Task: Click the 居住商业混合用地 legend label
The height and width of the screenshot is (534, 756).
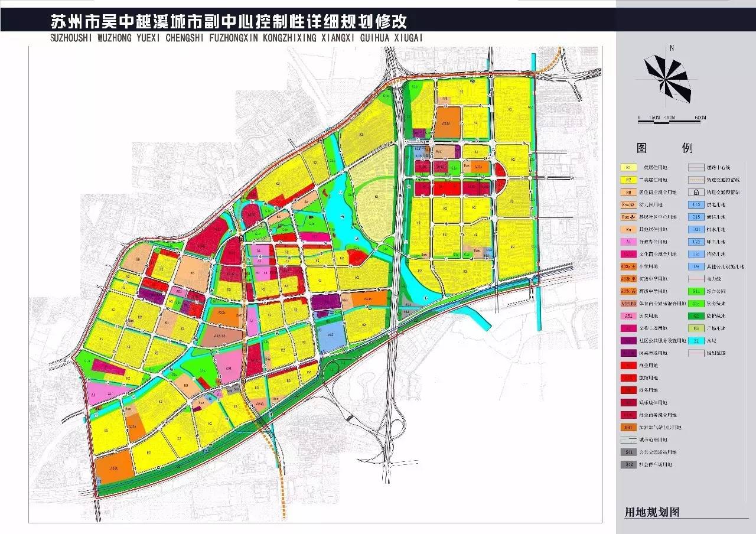Action: pyautogui.click(x=658, y=192)
